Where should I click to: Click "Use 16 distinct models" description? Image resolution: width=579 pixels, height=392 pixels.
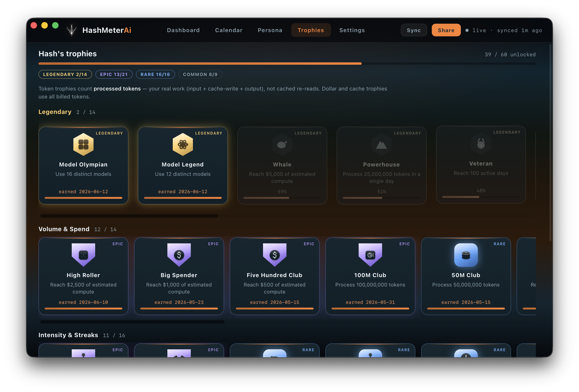pos(83,174)
